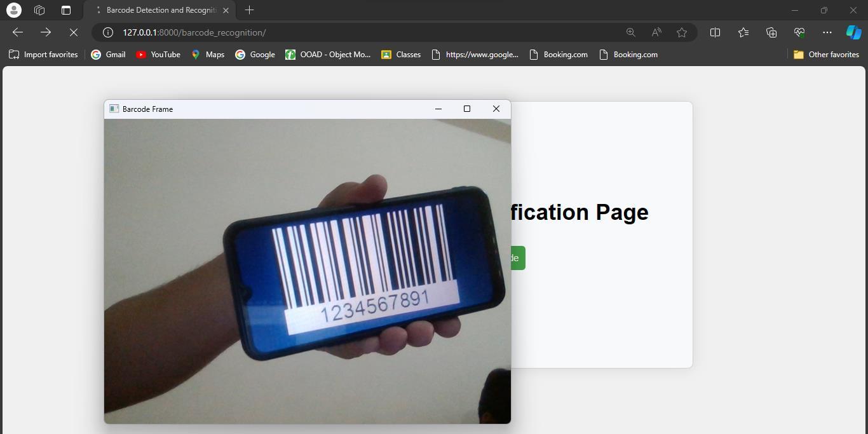The height and width of the screenshot is (434, 868).
Task: Toggle split screen view icon
Action: click(x=715, y=32)
